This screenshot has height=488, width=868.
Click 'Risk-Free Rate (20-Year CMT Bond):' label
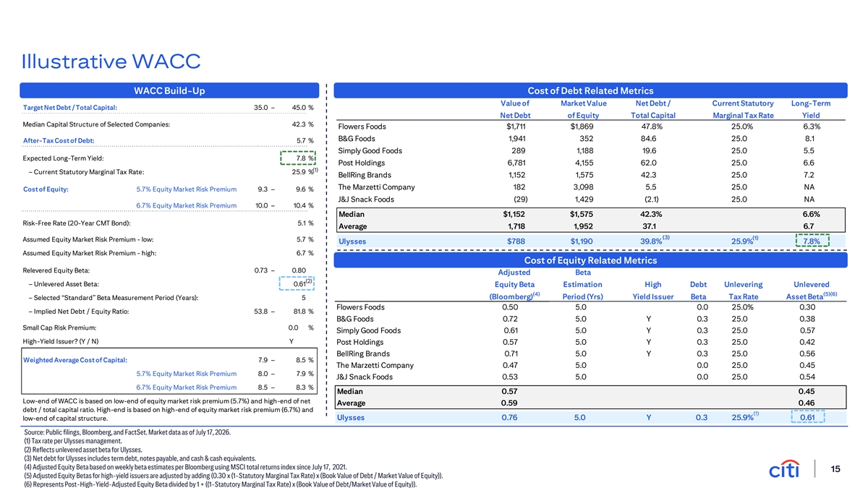tap(77, 222)
